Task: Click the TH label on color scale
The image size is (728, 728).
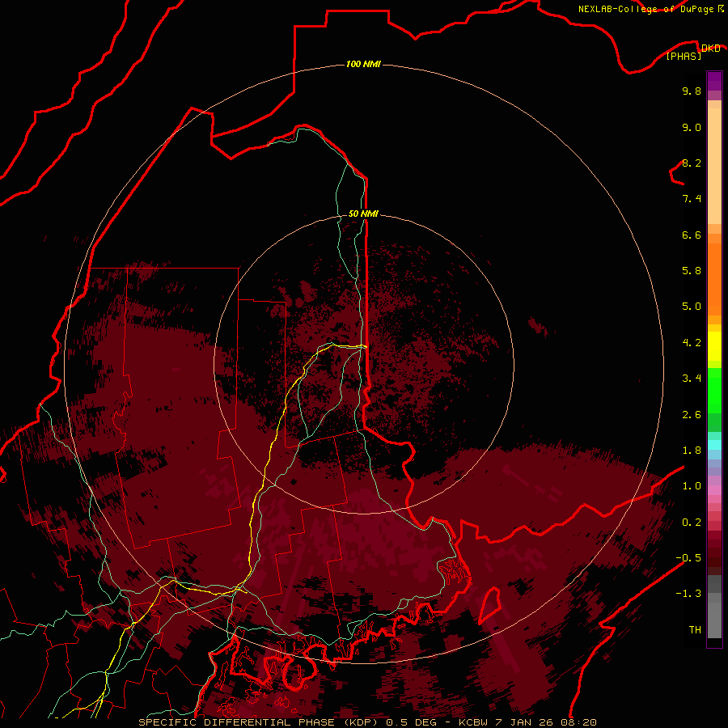Action: (695, 629)
